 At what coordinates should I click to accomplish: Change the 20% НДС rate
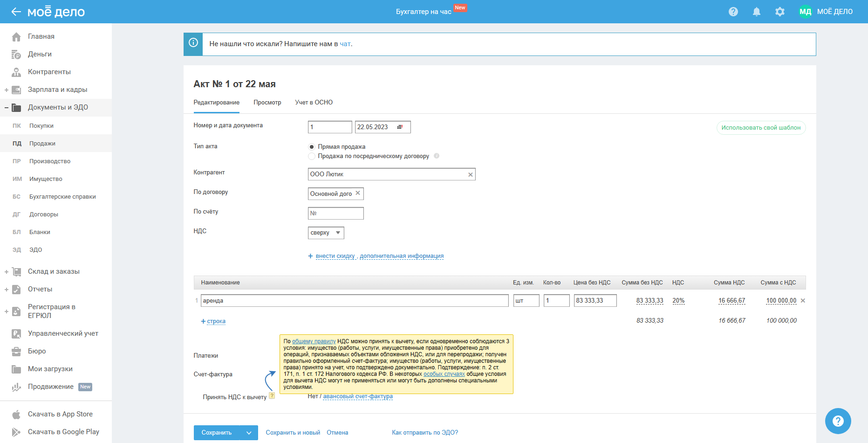pos(678,301)
